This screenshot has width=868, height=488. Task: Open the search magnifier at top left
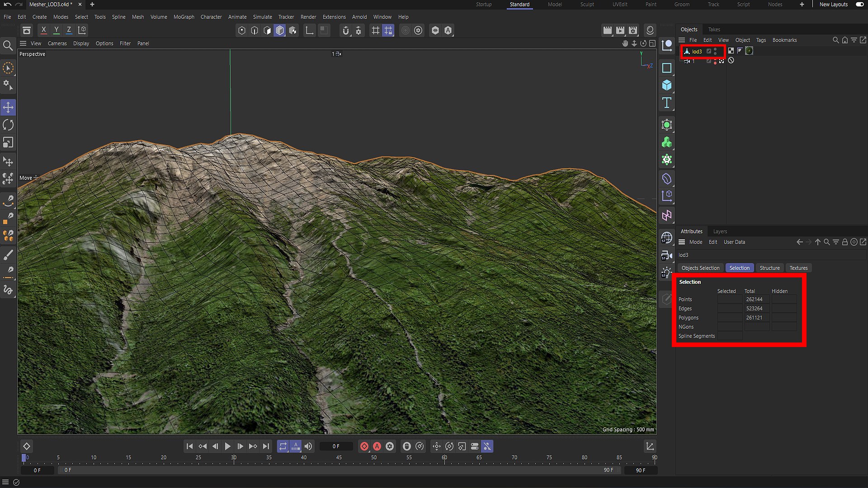(8, 46)
